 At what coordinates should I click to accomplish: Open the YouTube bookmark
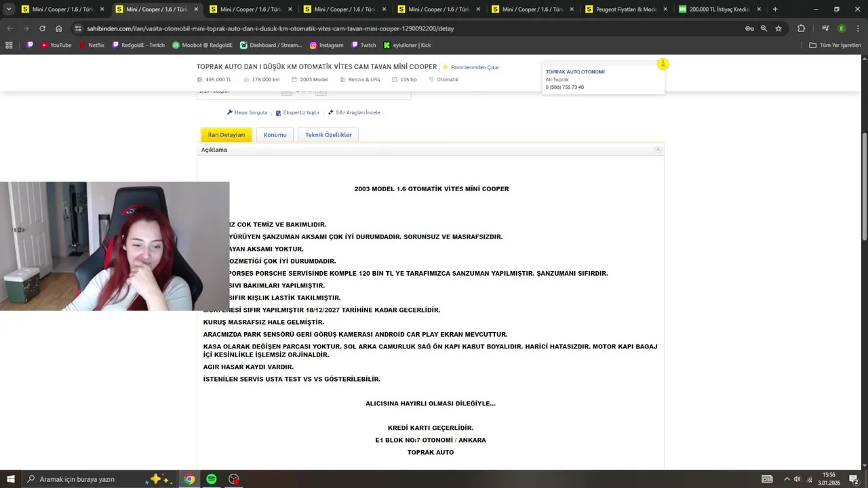point(56,45)
